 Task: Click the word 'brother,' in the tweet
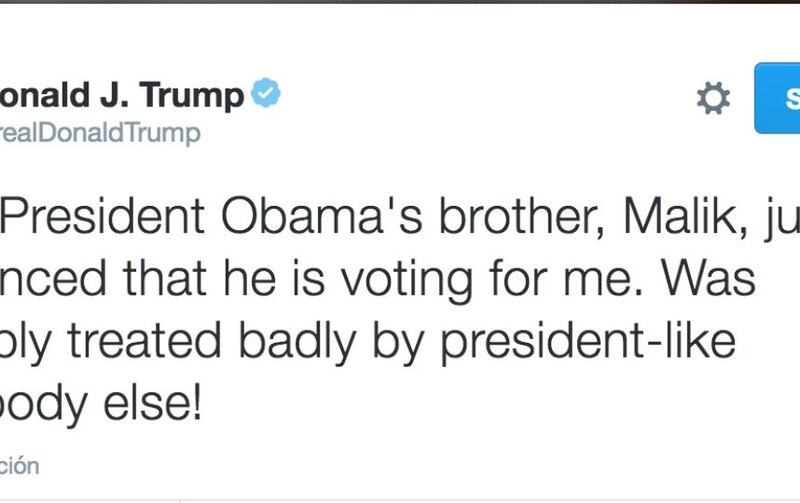[x=522, y=216]
